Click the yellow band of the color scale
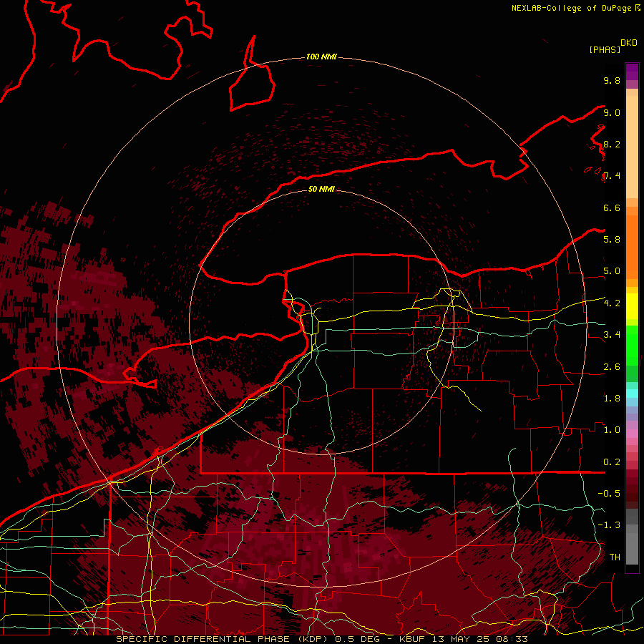This screenshot has height=644, width=644. (632, 306)
